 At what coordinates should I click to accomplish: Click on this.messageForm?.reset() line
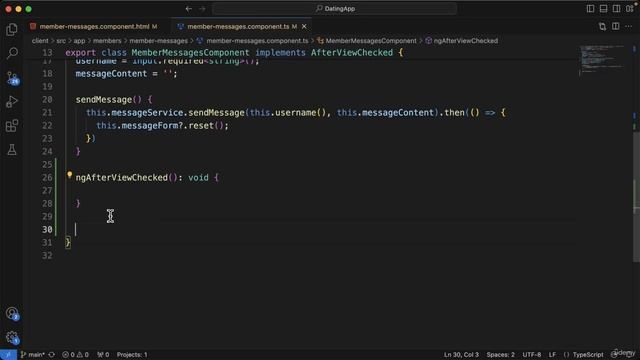click(162, 126)
